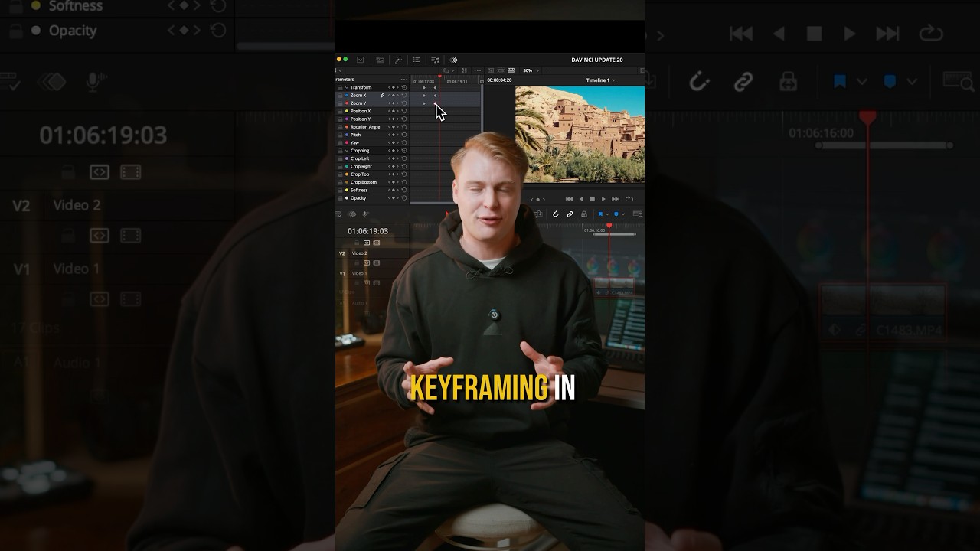Open the Media Pool panel icon in top toolbar

click(x=381, y=60)
